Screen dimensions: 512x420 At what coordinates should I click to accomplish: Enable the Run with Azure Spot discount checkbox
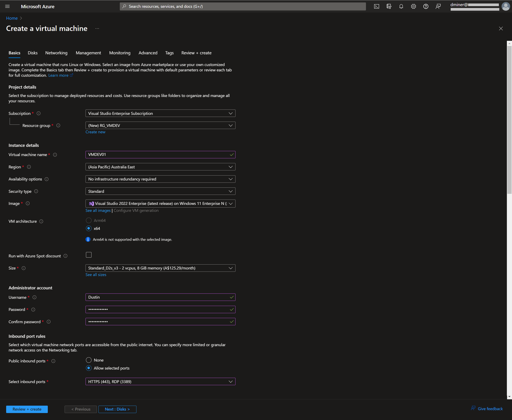[89, 255]
